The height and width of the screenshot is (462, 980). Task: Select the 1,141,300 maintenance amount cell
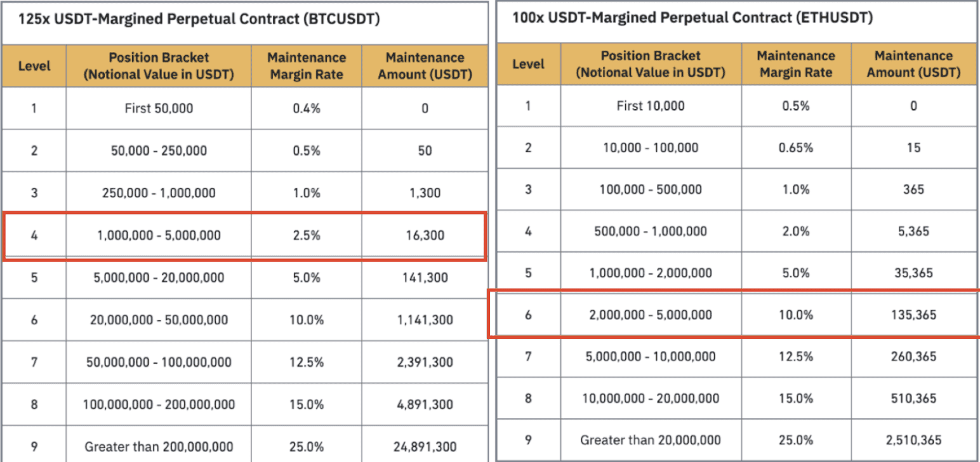[x=425, y=320]
